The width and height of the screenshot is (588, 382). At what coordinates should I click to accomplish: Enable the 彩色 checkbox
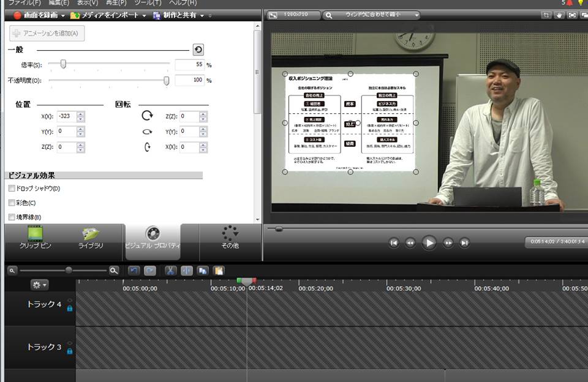(x=12, y=203)
